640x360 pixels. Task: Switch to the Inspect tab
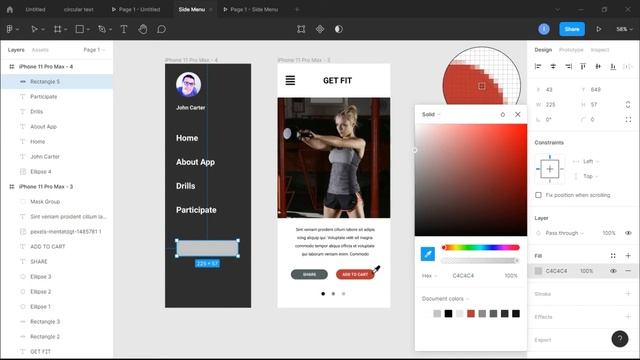600,50
